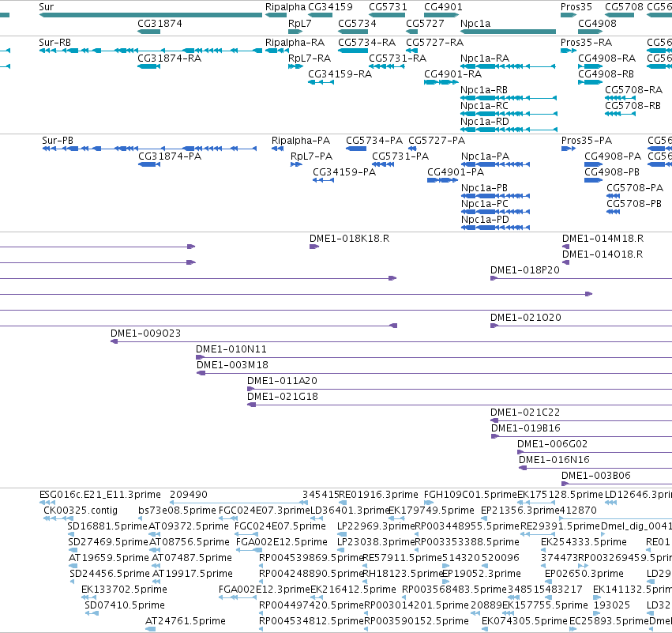Screen dimensions: 672x633
Task: Select protein Sur-PB
Action: click(x=149, y=149)
